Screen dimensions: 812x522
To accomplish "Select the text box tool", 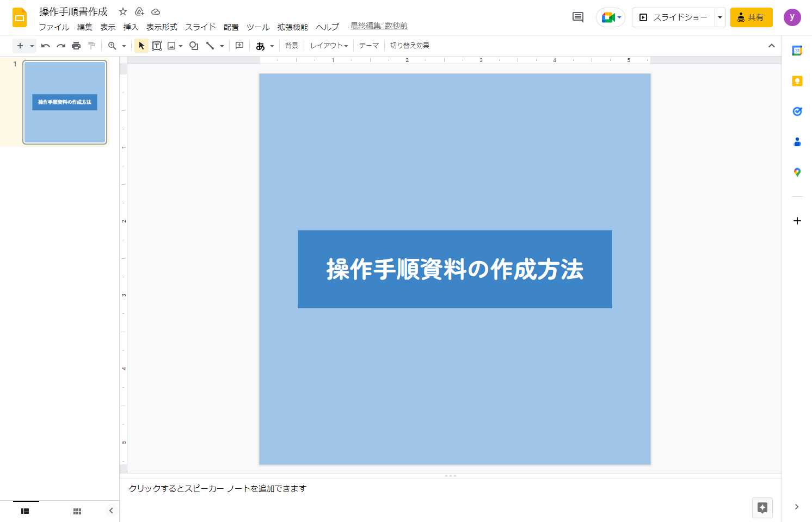I will (x=157, y=46).
